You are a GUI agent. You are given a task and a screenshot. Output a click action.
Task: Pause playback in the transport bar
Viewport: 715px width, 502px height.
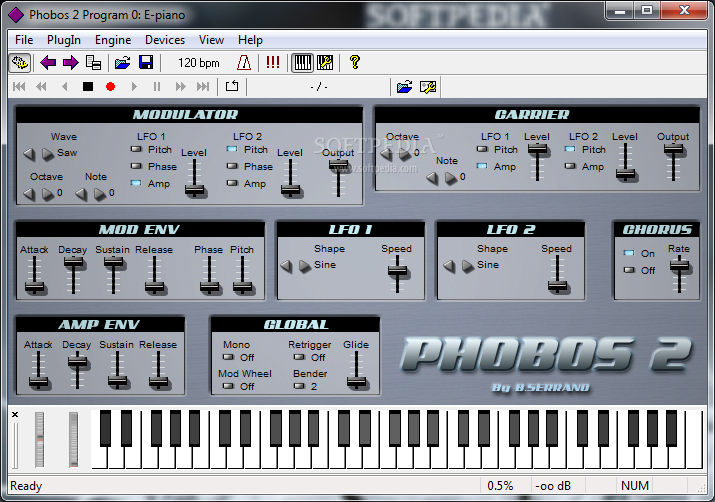(157, 86)
